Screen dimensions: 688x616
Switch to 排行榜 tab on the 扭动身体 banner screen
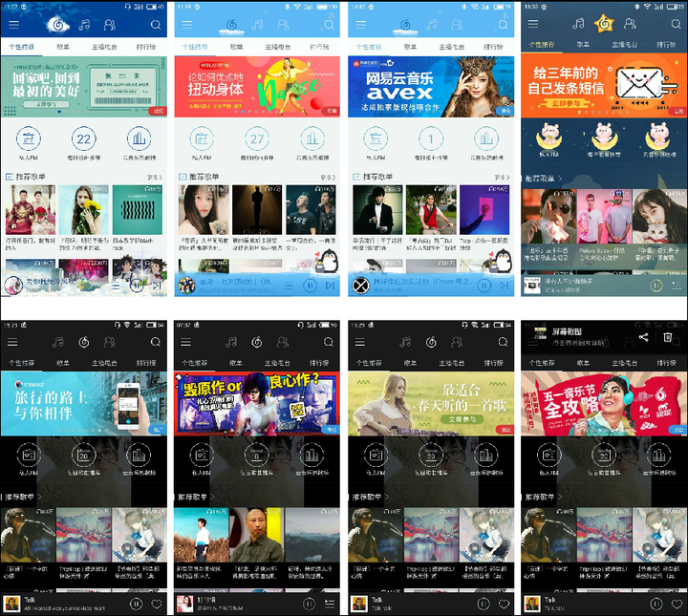tap(319, 47)
